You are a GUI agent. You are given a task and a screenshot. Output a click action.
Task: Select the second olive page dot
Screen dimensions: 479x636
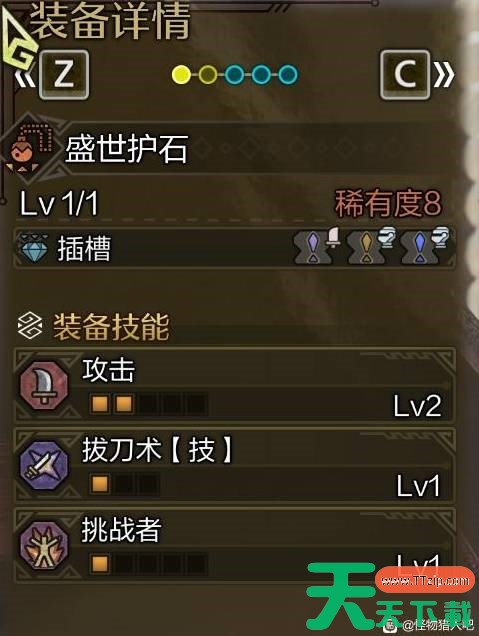point(208,75)
